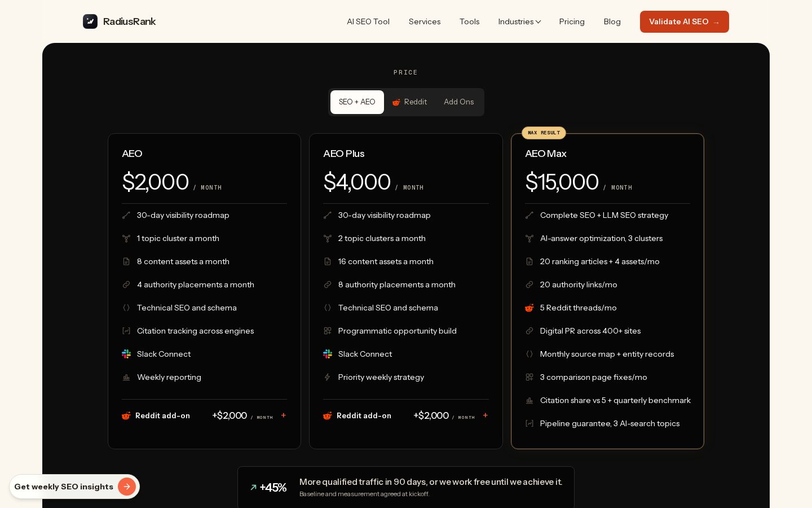Open the Services nav link

point(425,21)
